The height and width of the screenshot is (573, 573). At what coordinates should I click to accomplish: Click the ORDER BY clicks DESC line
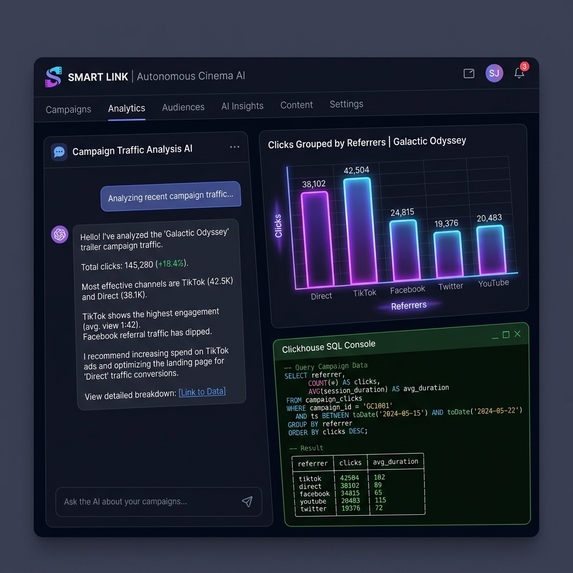[x=328, y=432]
